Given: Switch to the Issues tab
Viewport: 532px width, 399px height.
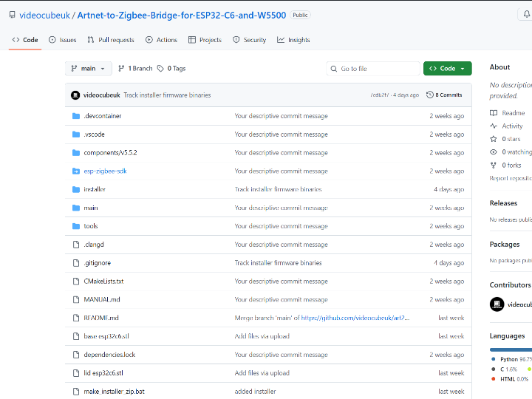Looking at the screenshot, I should click(x=62, y=40).
